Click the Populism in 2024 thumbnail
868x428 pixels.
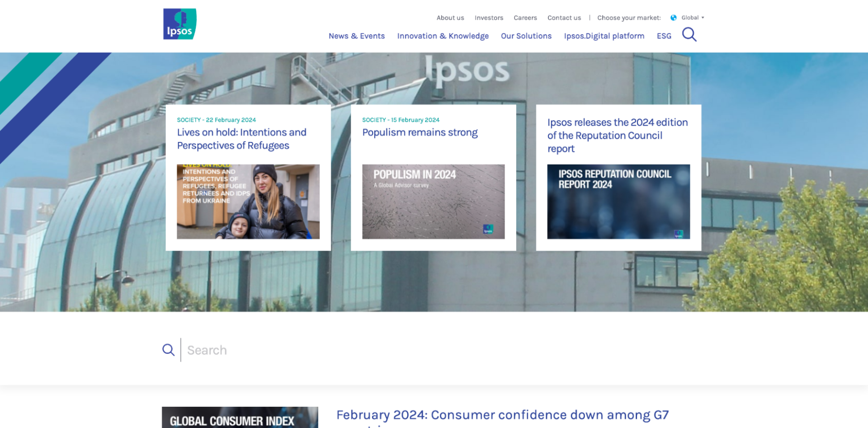click(433, 202)
